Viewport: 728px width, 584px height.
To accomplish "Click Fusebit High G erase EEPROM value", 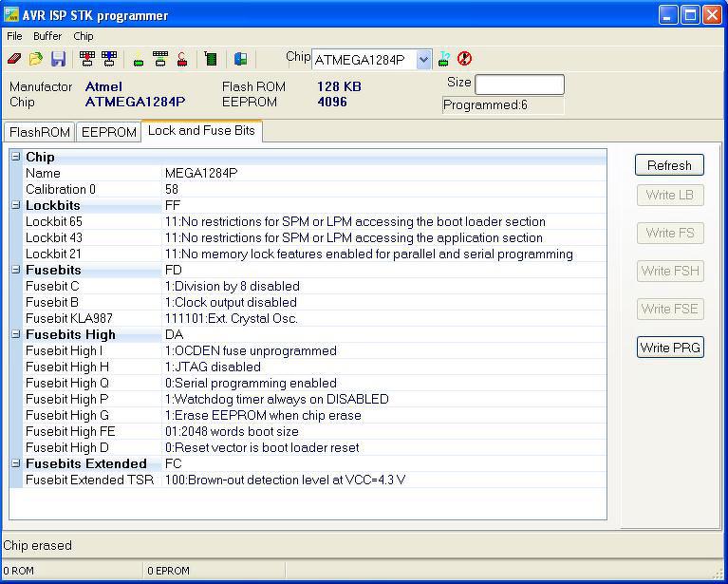I will coord(263,415).
